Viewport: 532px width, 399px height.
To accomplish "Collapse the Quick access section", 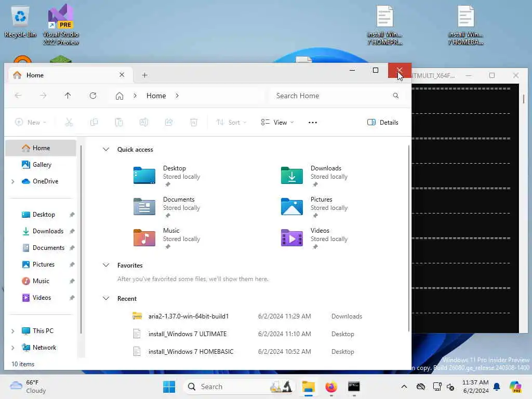I will pos(106,149).
